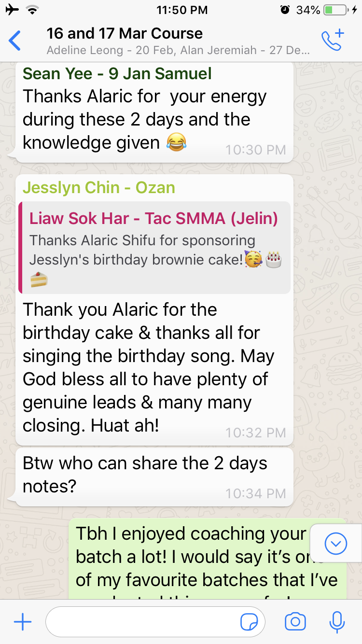
Task: Jump to latest messages with down chevron
Action: coord(336,544)
